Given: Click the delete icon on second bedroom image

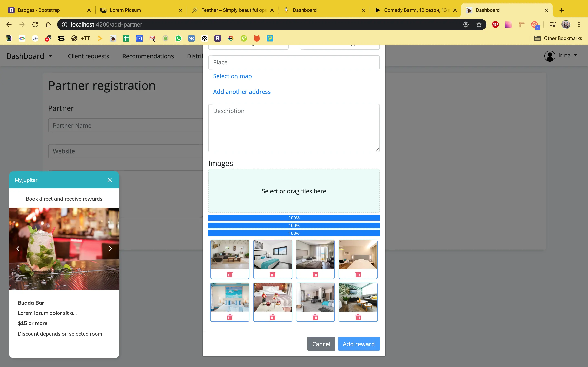Looking at the screenshot, I should coord(315,274).
